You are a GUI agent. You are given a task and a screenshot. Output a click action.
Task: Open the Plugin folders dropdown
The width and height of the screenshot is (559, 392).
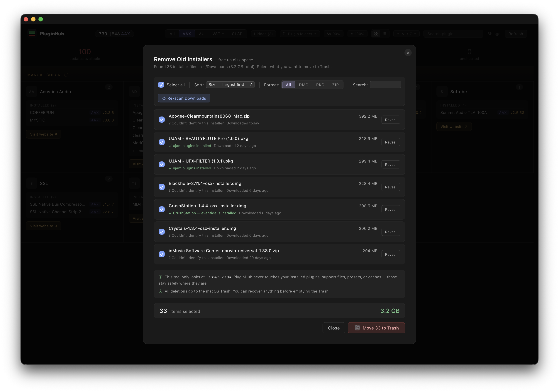[299, 34]
